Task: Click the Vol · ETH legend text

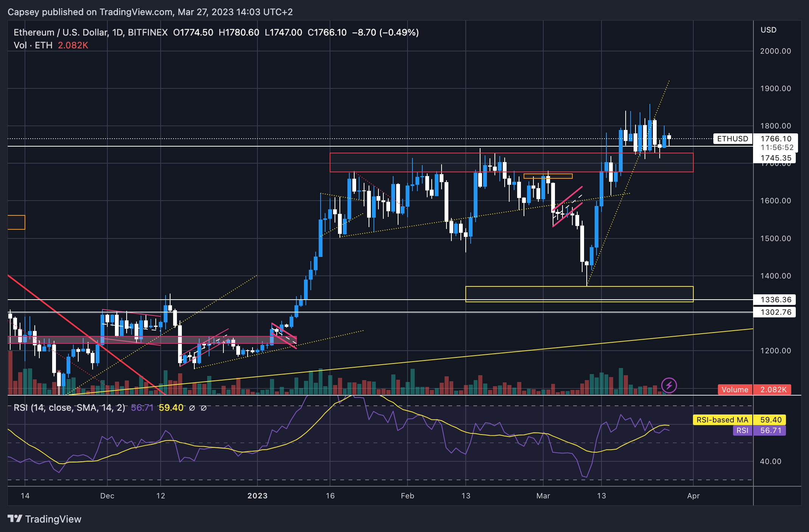Action: click(33, 45)
